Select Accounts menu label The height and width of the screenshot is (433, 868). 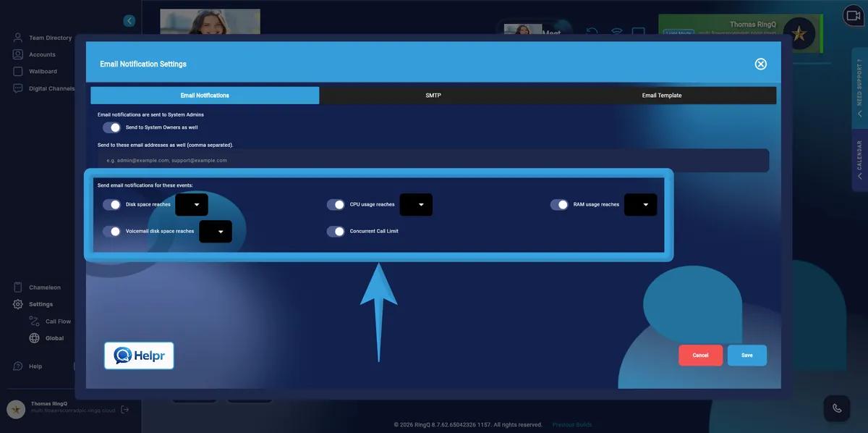[42, 54]
